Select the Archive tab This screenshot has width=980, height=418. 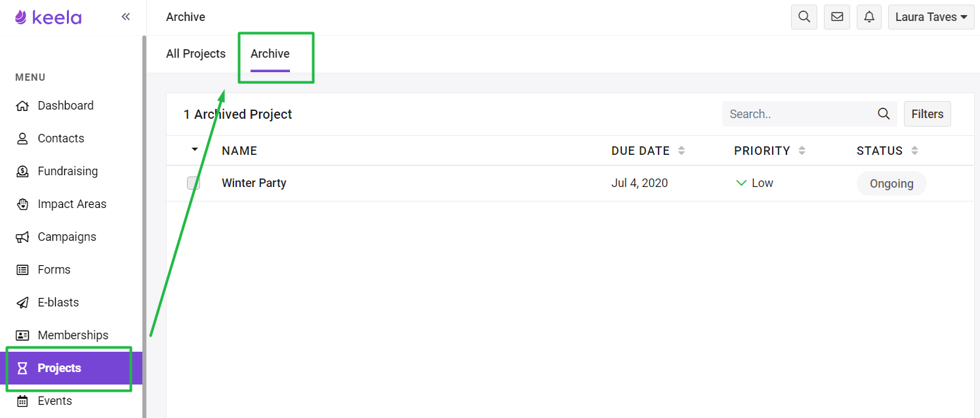[x=270, y=54]
